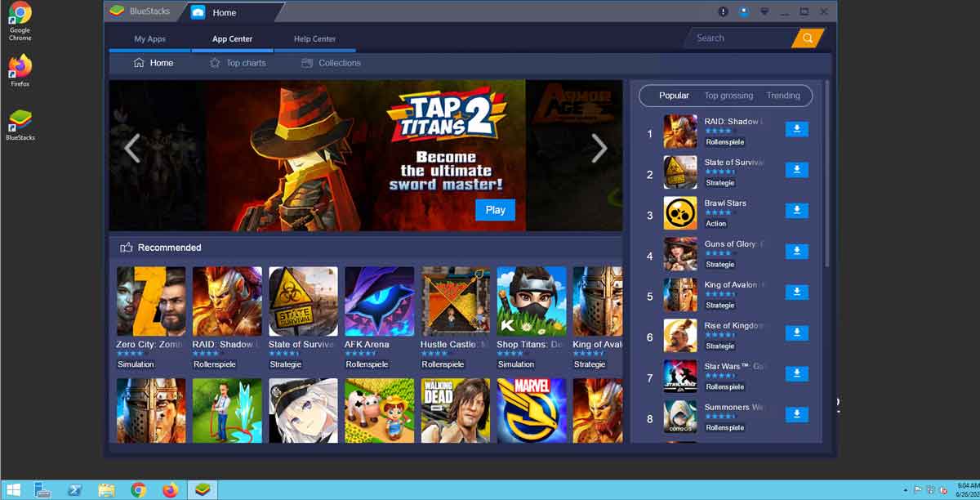Switch to the My Apps tab

click(150, 39)
